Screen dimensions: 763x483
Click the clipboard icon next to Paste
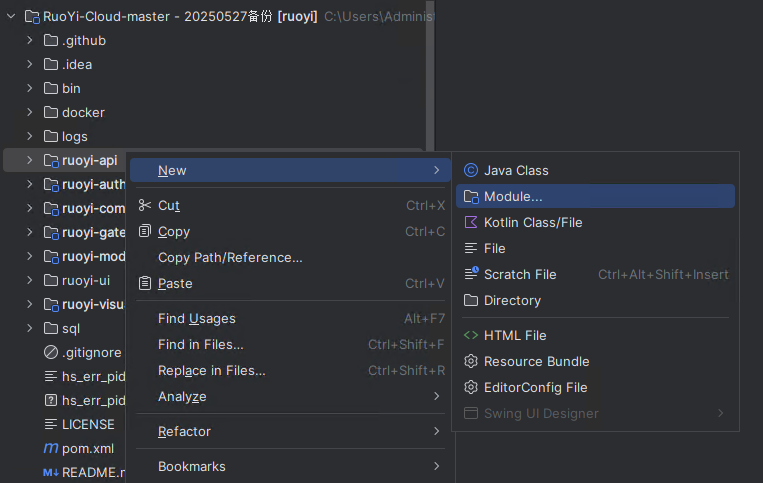[x=145, y=283]
